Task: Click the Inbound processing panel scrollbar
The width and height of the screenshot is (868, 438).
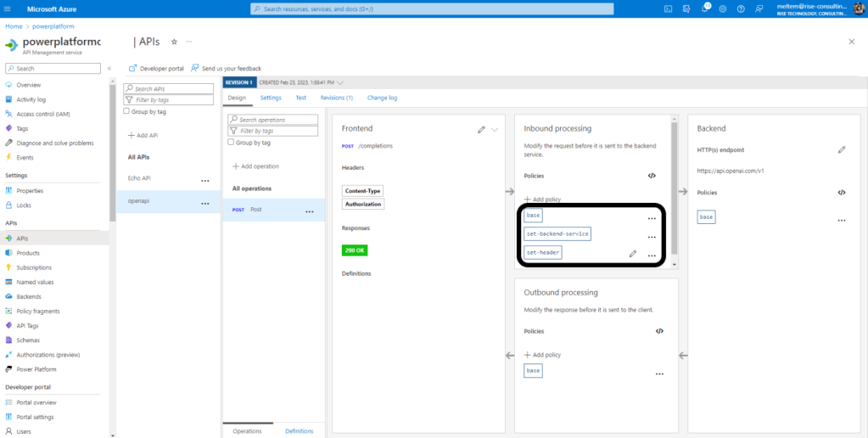Action: pos(675,187)
